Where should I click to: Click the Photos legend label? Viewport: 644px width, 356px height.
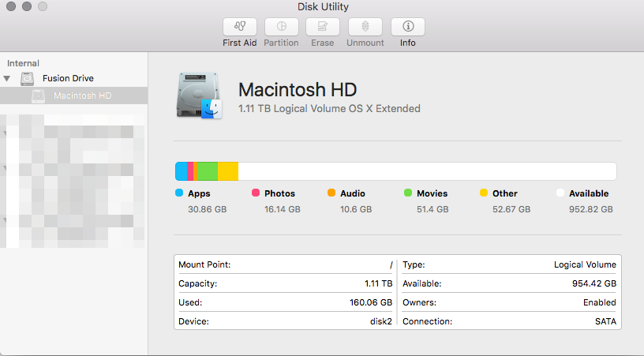pyautogui.click(x=279, y=193)
